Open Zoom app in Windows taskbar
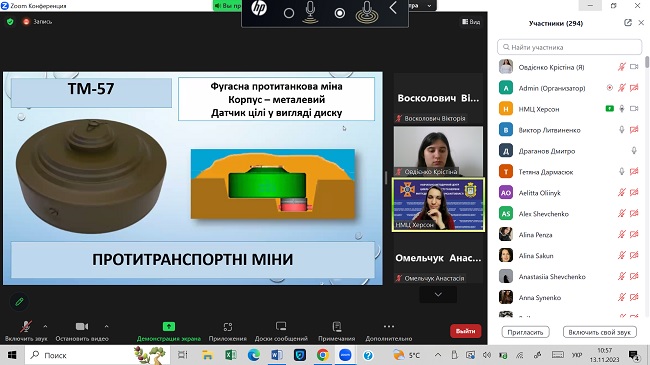The width and height of the screenshot is (650, 365). point(345,355)
